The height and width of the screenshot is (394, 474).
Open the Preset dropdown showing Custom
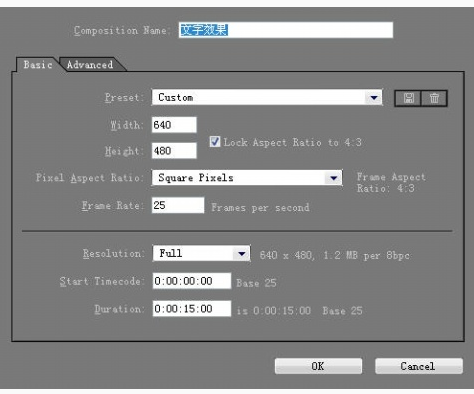click(x=267, y=97)
